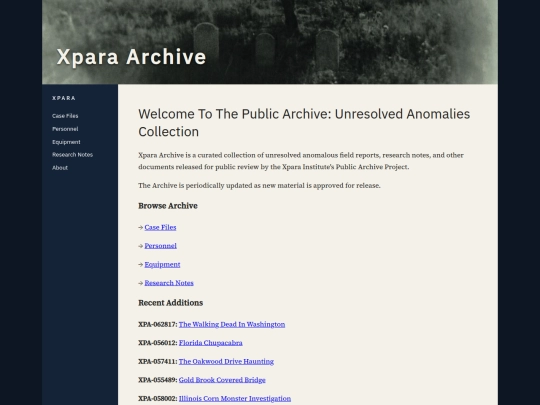Open The Oakwood Drive Haunting case
This screenshot has width=540, height=405.
226,362
